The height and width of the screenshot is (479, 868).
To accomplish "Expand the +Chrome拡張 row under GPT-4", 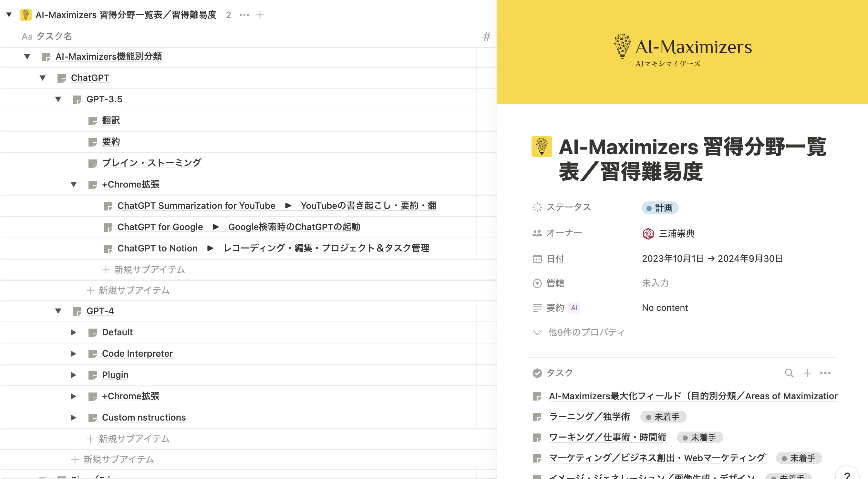I will (x=73, y=396).
